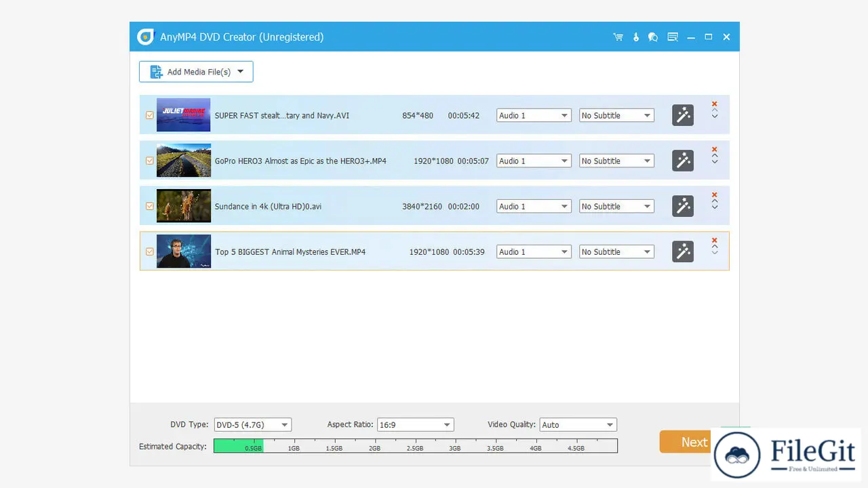Click the 00:05:39 duration value
The width and height of the screenshot is (868, 488).
click(x=469, y=251)
